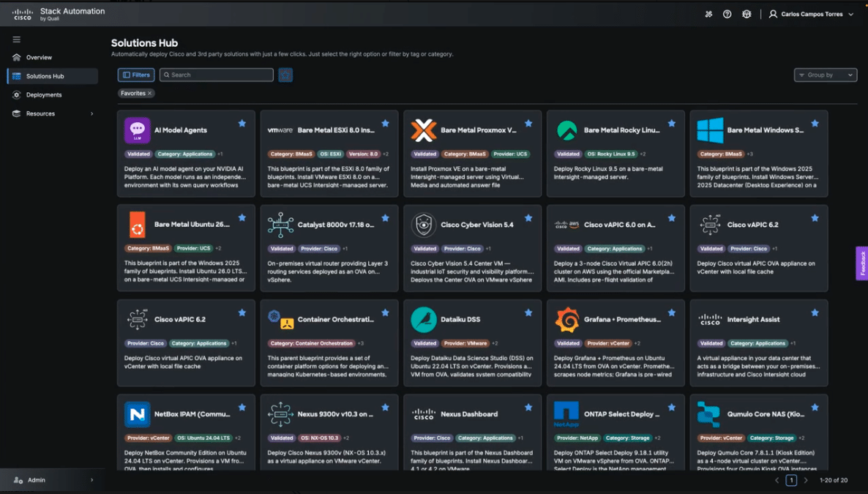Viewport: 868px width, 494px height.
Task: Open the Nexus Dashboard card title
Action: click(469, 414)
